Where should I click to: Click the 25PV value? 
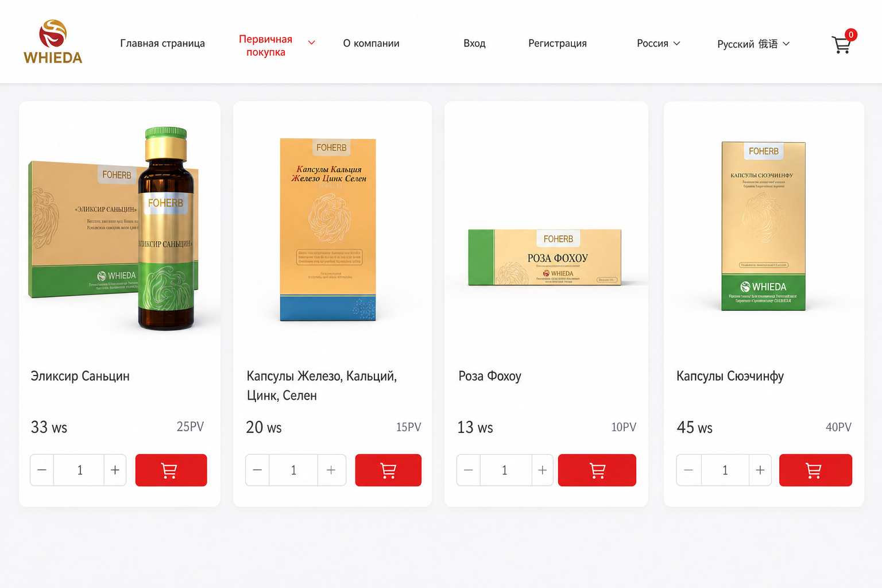(190, 427)
